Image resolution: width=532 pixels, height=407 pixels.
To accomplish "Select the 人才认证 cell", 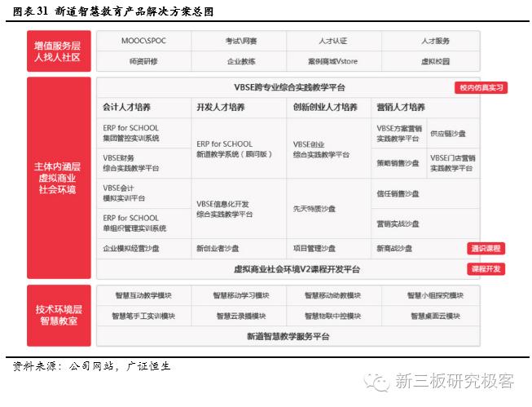I will (334, 41).
